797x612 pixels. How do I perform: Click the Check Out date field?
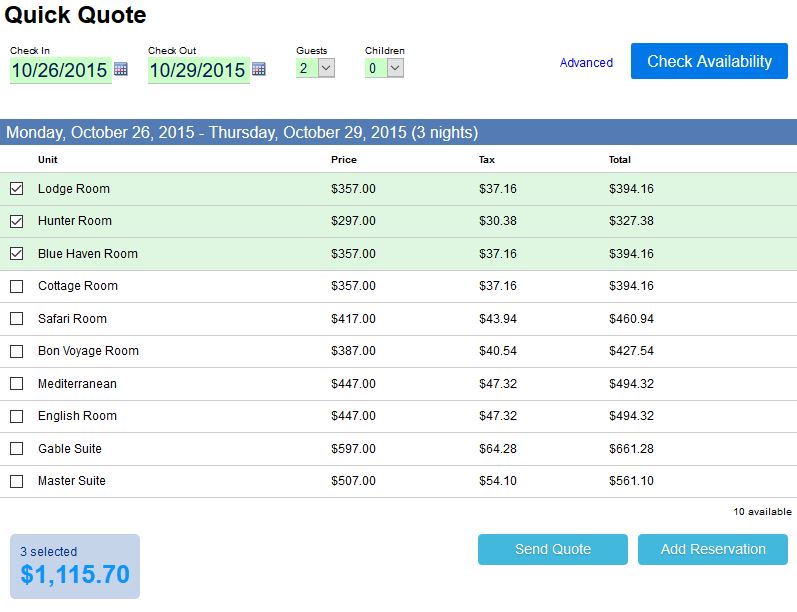pyautogui.click(x=199, y=70)
